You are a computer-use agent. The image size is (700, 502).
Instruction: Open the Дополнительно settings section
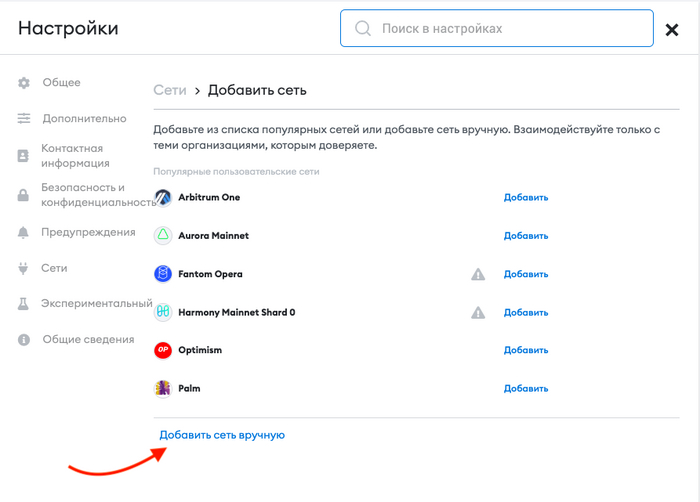(x=84, y=118)
